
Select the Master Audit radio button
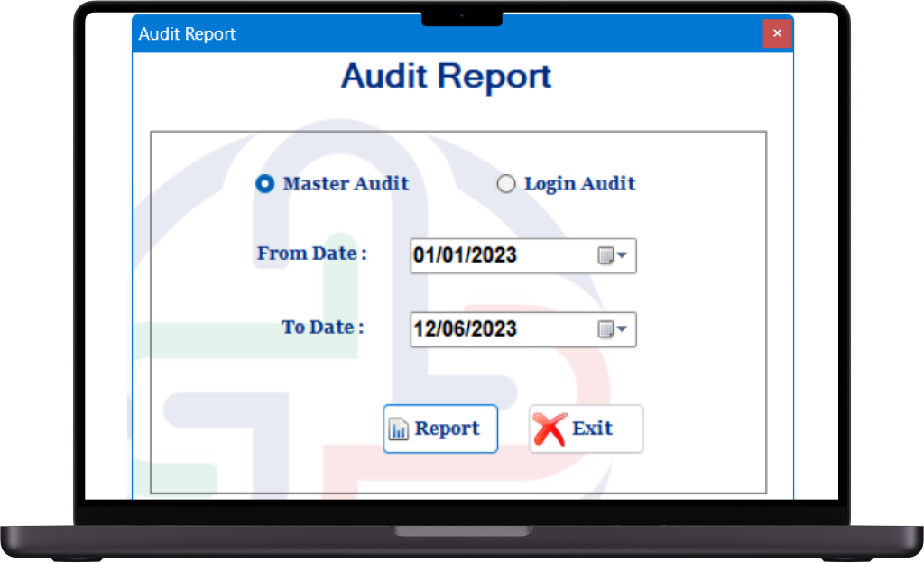tap(265, 184)
